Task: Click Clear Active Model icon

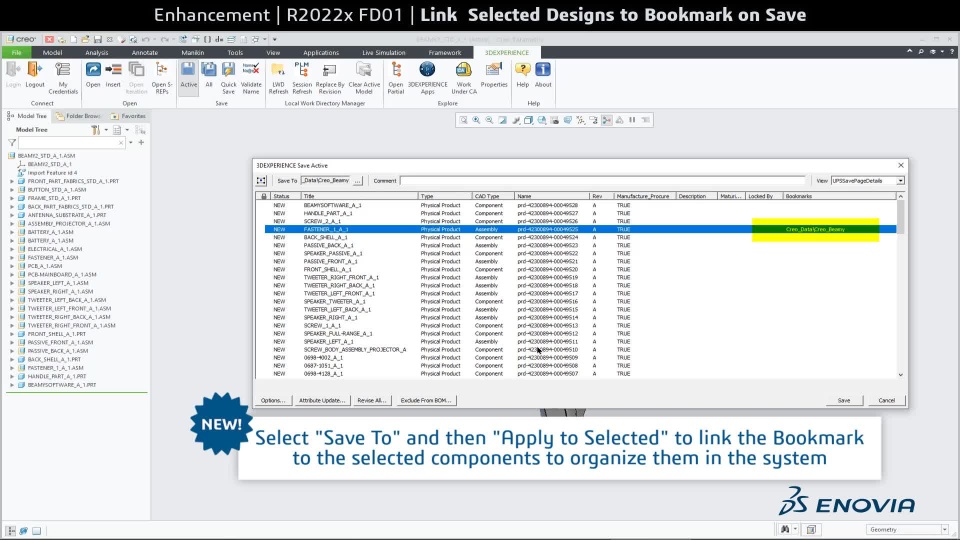Action: tap(364, 70)
